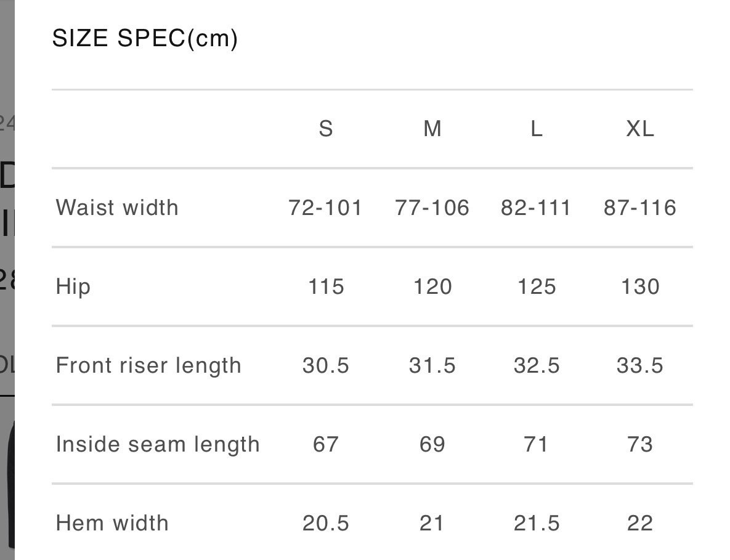Click front riser value 30.5

click(x=325, y=365)
